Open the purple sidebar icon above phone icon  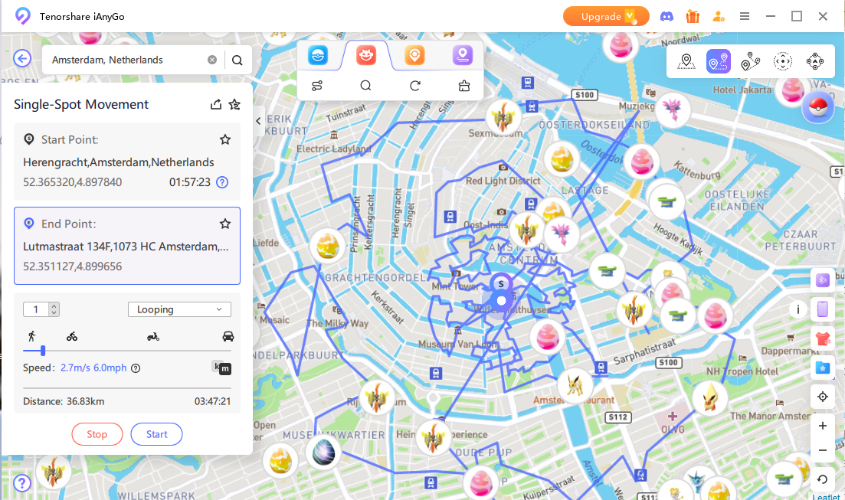pos(822,280)
